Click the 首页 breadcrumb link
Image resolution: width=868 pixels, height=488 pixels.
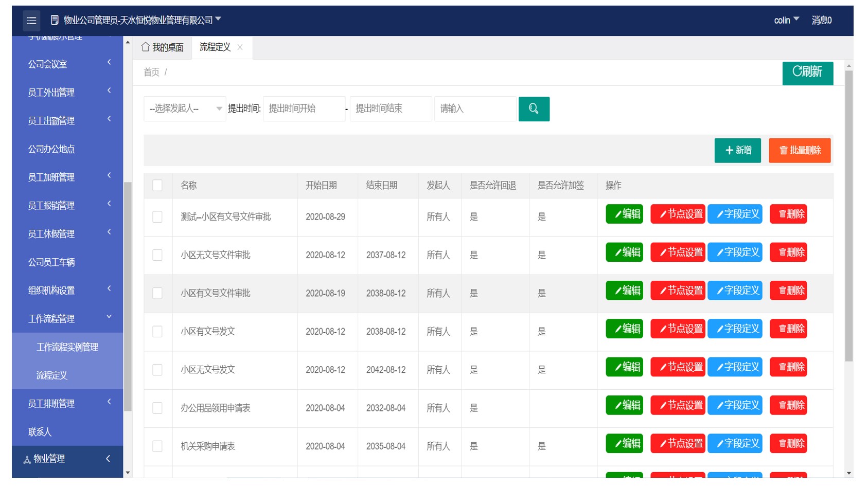click(x=151, y=73)
